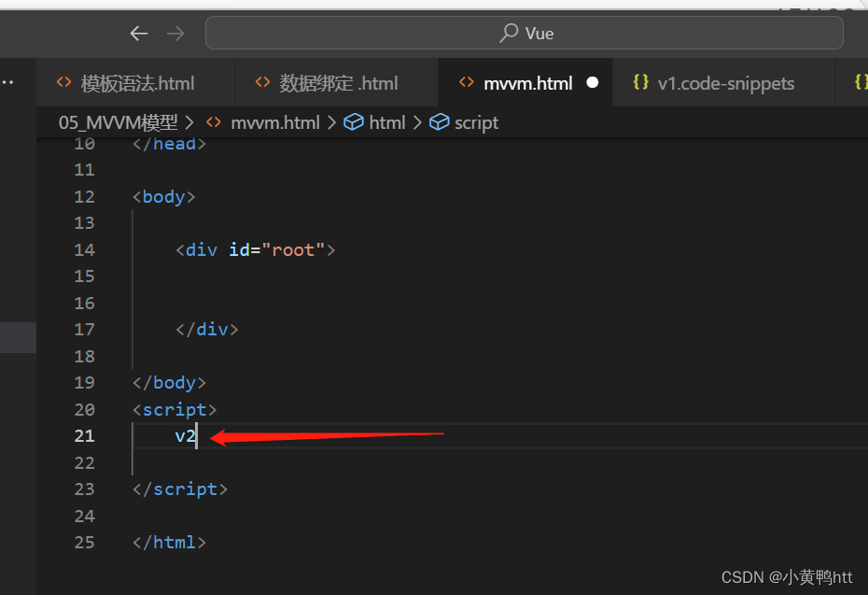The width and height of the screenshot is (868, 595).
Task: Click the closing div tag
Action: [207, 330]
